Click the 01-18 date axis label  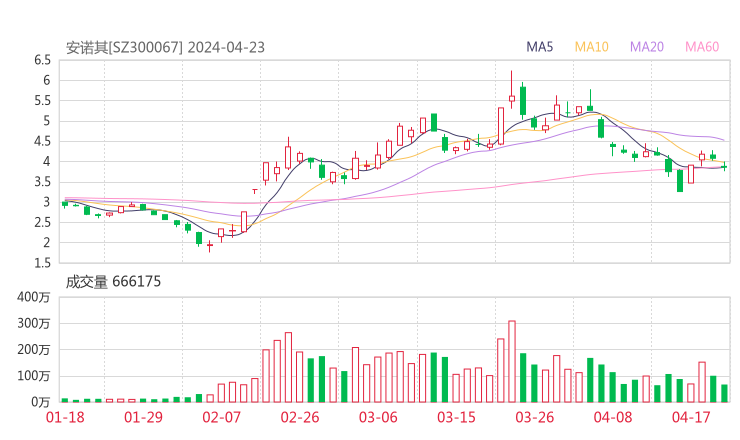65,417
